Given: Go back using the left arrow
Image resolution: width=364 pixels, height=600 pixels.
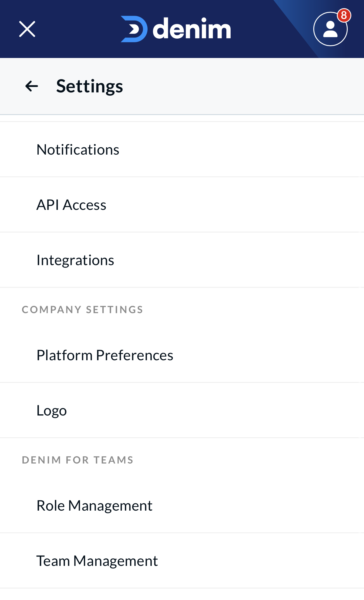Looking at the screenshot, I should (32, 86).
